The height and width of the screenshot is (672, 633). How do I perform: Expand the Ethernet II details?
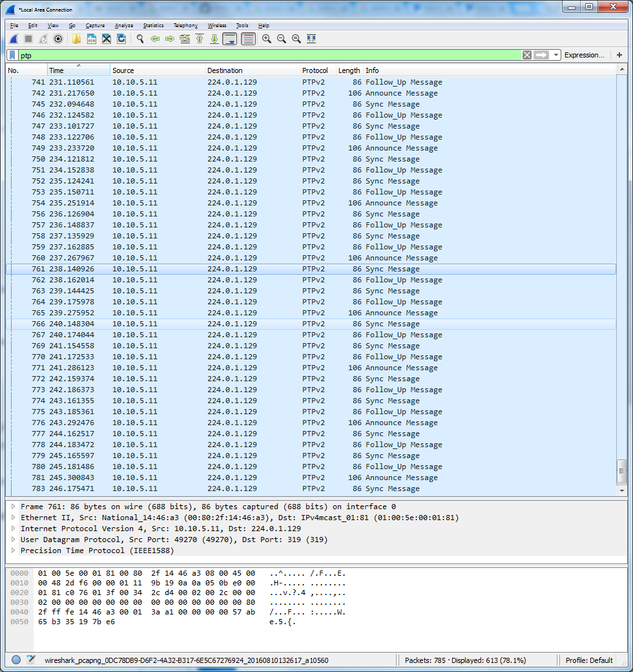pos(14,518)
